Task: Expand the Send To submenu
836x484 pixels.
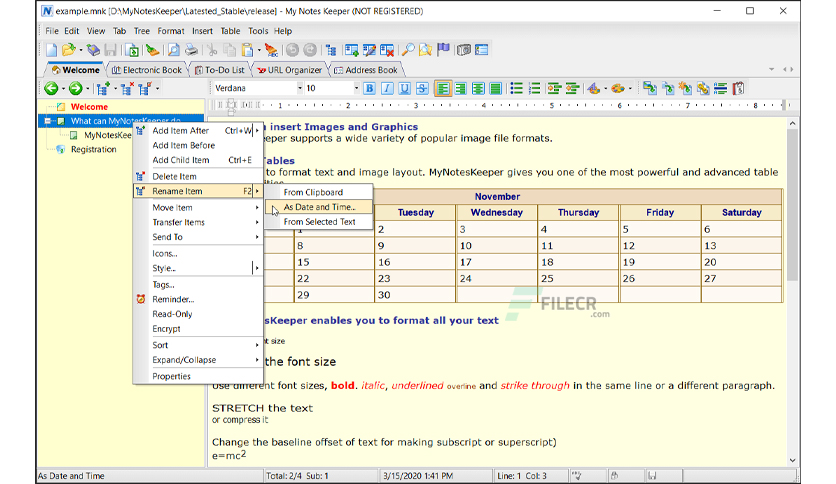Action: point(197,237)
